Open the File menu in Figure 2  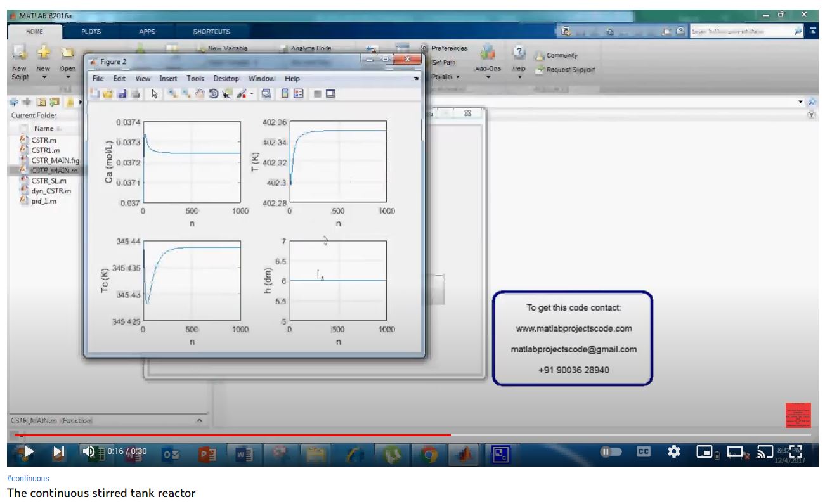pos(98,79)
